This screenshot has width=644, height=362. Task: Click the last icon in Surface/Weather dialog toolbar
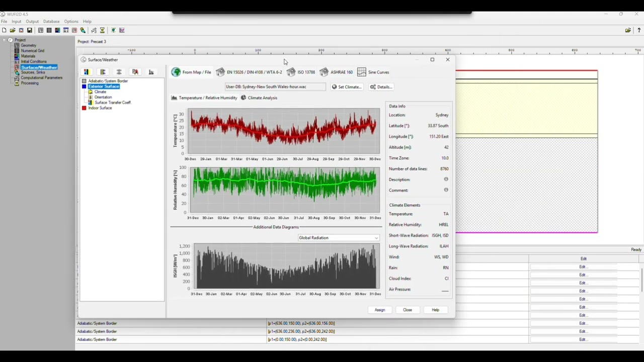click(x=151, y=72)
